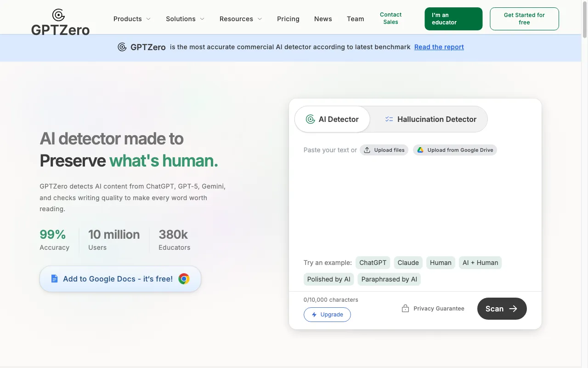Viewport: 588px width, 368px height.
Task: Open the Resources menu
Action: tap(241, 19)
